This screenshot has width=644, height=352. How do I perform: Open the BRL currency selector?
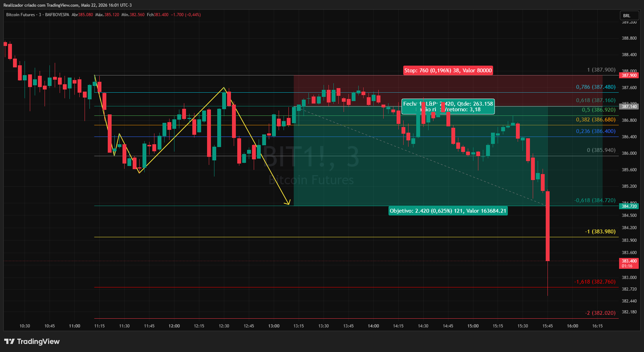pos(629,16)
